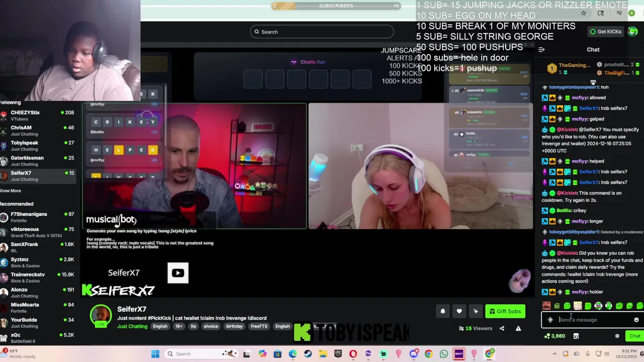This screenshot has height=362, width=644.
Task: Expand the Show More following list
Action: tap(11, 191)
